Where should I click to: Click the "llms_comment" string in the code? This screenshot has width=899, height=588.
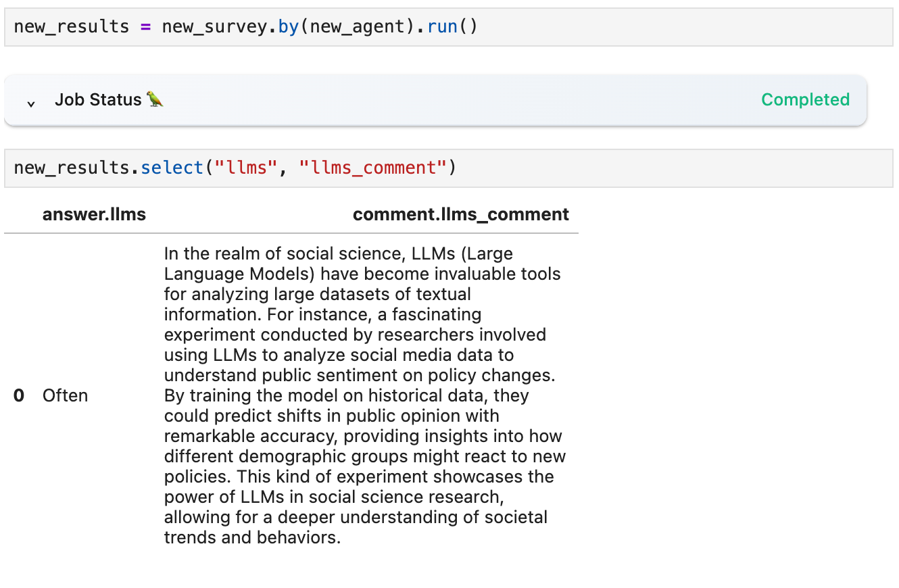point(372,168)
